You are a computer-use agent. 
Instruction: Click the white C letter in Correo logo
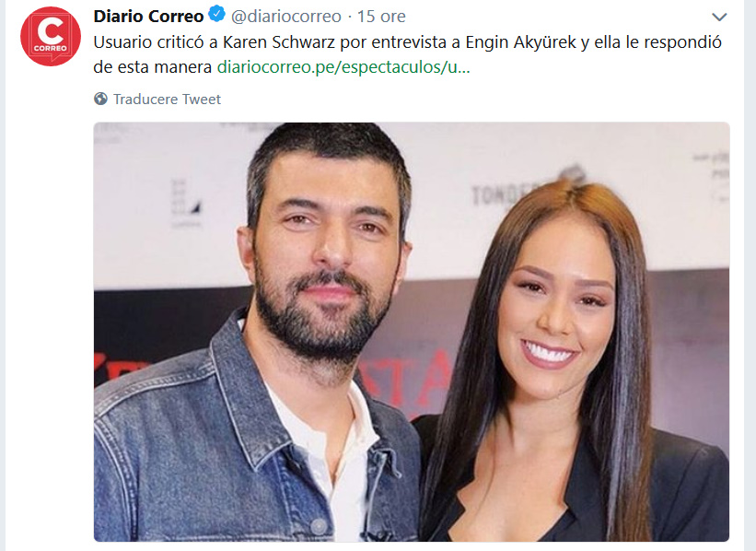(51, 31)
